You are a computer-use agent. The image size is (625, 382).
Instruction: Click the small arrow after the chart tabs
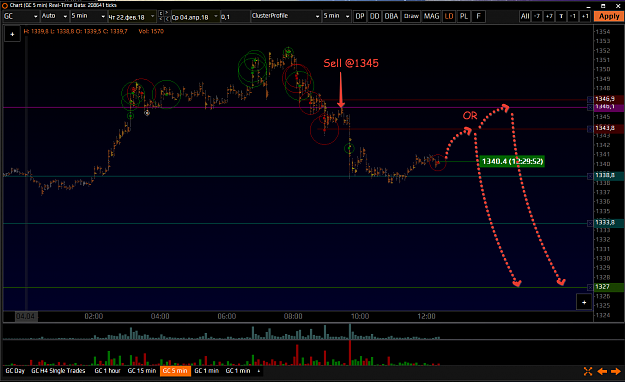(x=259, y=371)
